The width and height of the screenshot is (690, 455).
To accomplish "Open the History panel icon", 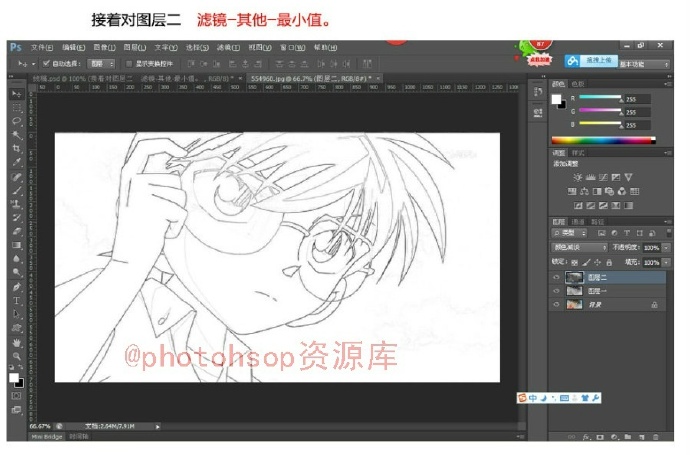I will pyautogui.click(x=538, y=92).
